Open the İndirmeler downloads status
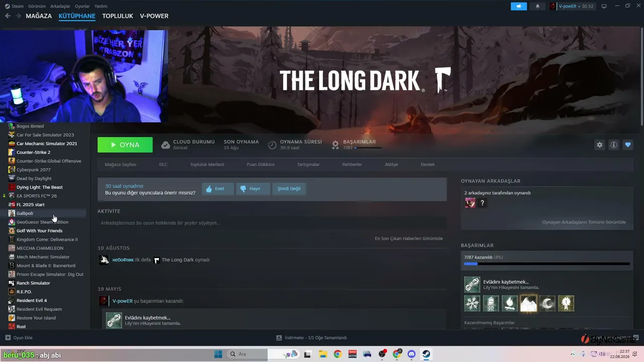644x362 pixels. (311, 338)
